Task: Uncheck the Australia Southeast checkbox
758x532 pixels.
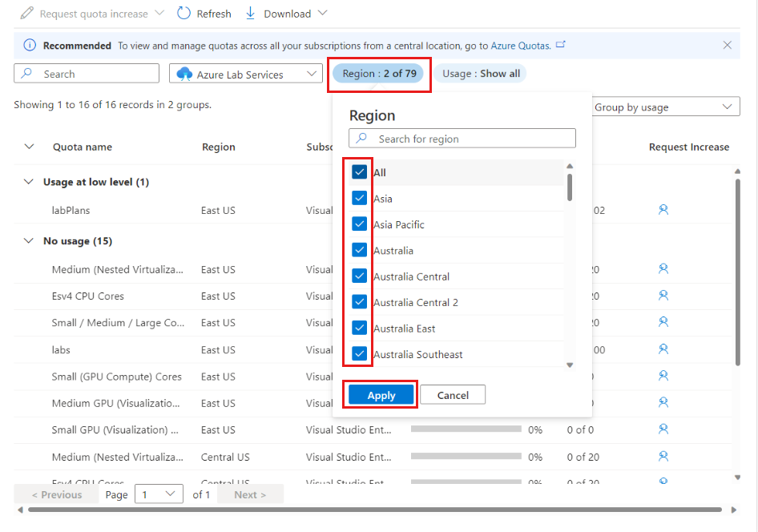Action: pyautogui.click(x=359, y=353)
